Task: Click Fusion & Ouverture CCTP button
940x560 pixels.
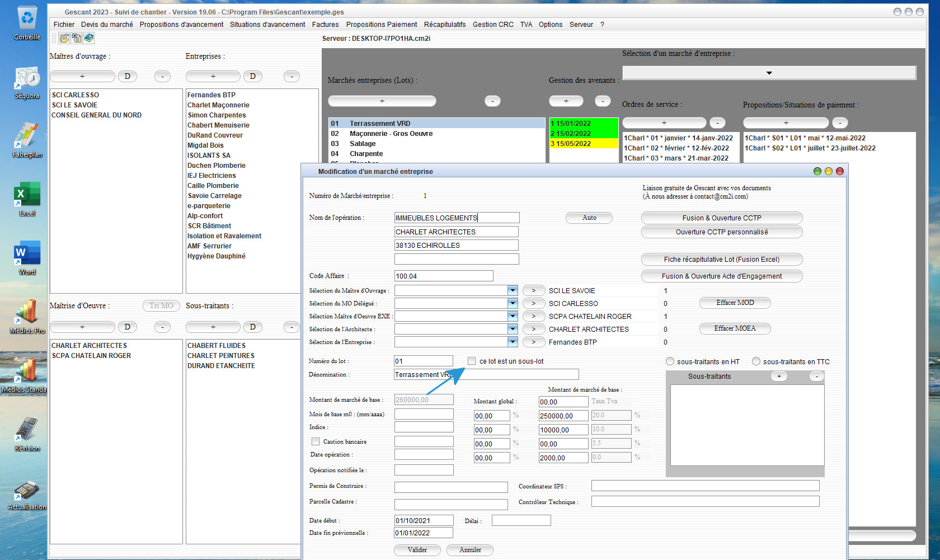Action: coord(722,218)
